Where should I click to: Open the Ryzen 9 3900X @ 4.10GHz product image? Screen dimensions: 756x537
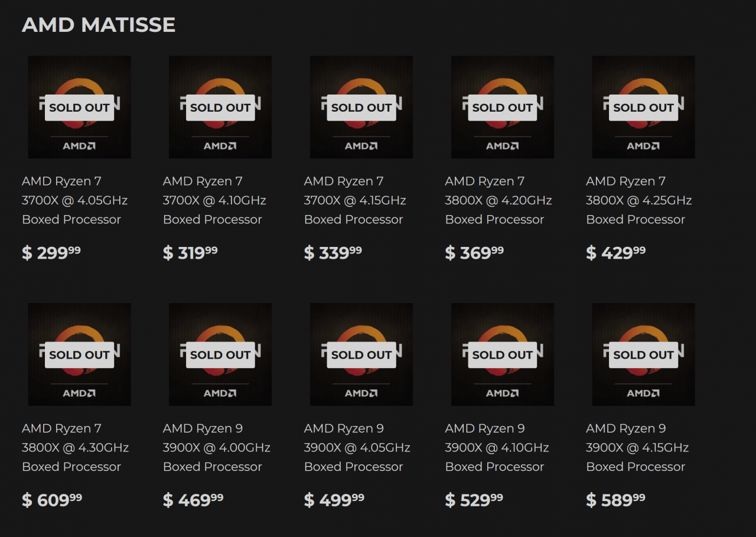pos(503,354)
